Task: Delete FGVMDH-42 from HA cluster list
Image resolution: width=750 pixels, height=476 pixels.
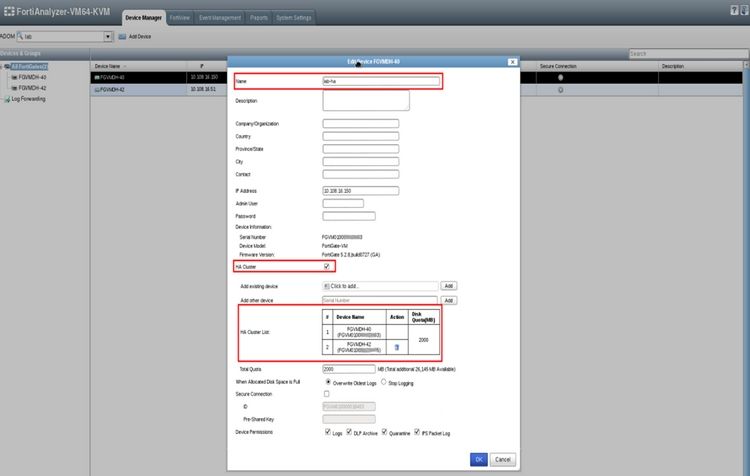Action: tap(397, 347)
